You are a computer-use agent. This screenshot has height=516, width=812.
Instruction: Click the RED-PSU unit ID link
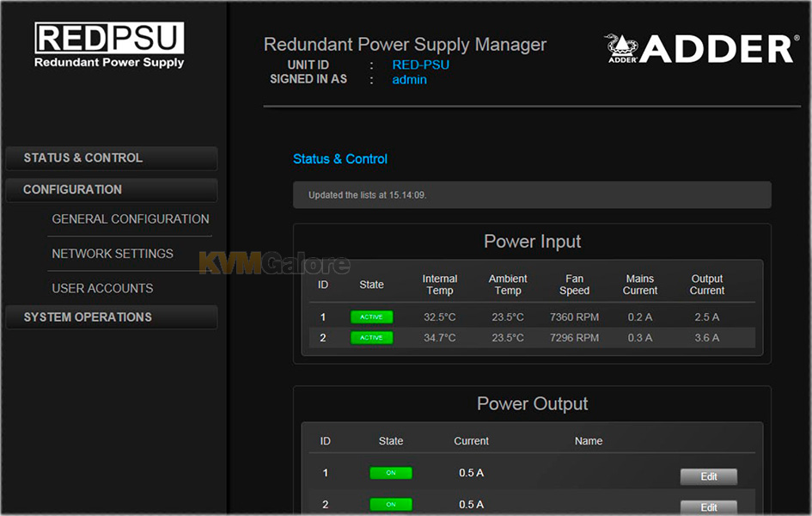tap(420, 64)
